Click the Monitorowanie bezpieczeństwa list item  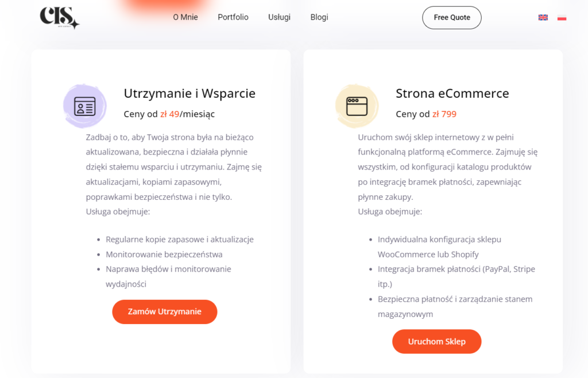click(164, 254)
